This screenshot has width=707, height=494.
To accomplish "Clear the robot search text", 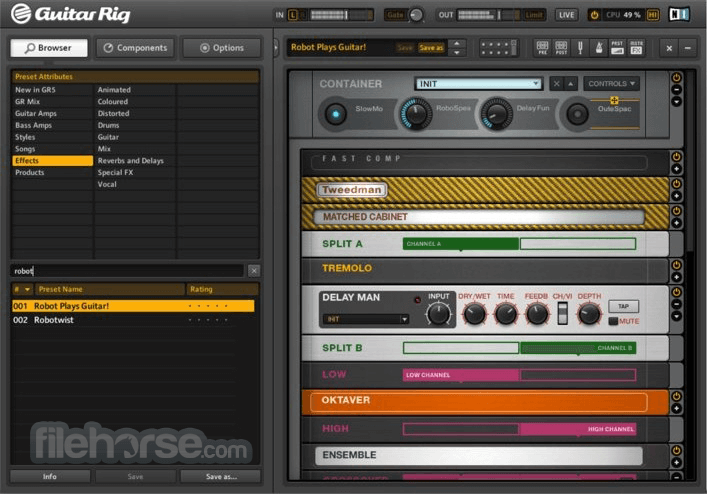I will click(x=254, y=270).
